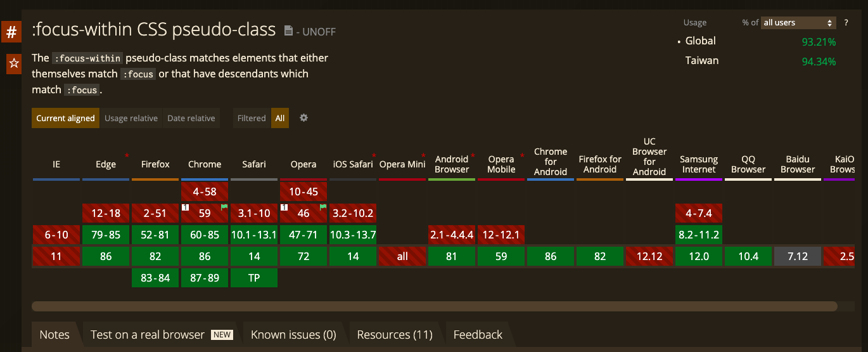
Task: Click the Global usage 93.21% value
Action: click(x=819, y=42)
